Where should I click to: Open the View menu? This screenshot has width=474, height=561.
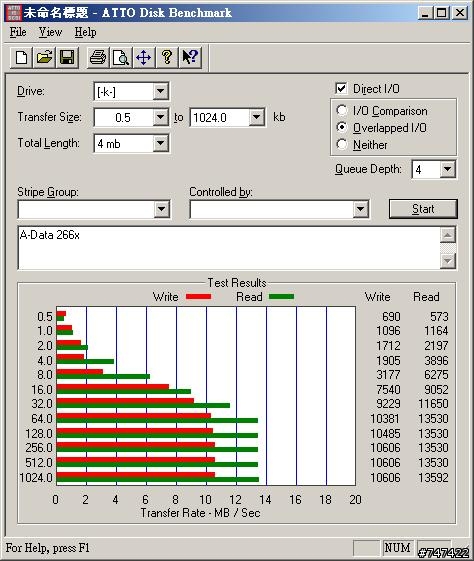50,32
